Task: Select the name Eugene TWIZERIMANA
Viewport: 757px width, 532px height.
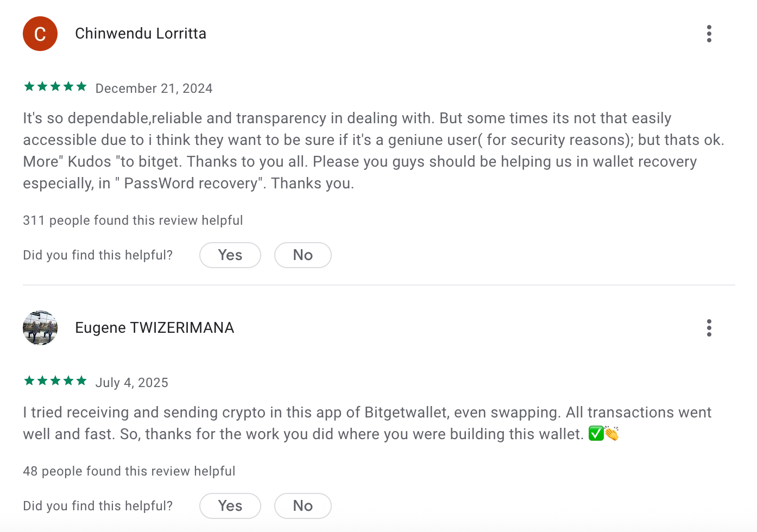Action: pos(154,327)
